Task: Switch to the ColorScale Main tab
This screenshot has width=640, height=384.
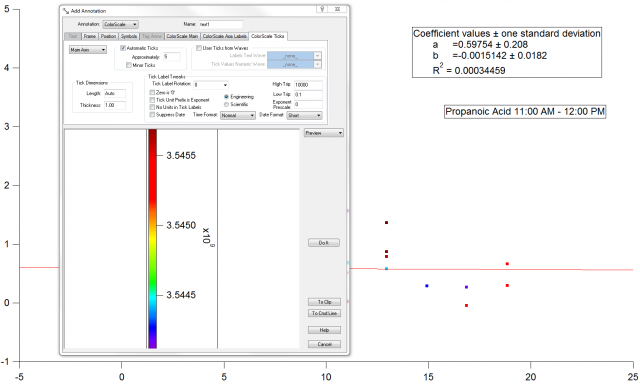Action: [182, 36]
